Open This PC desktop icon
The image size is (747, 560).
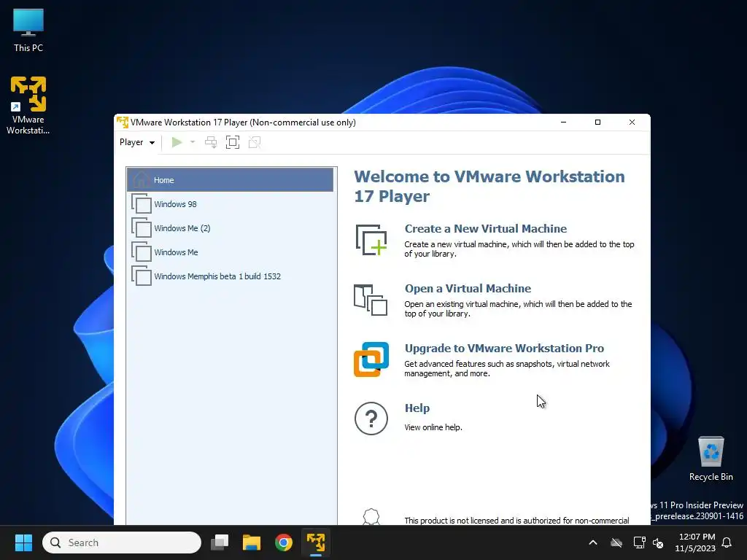pos(28,31)
